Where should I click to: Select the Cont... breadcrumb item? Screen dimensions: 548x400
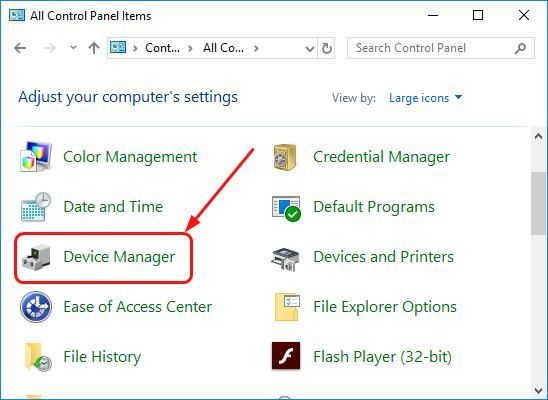tap(163, 48)
